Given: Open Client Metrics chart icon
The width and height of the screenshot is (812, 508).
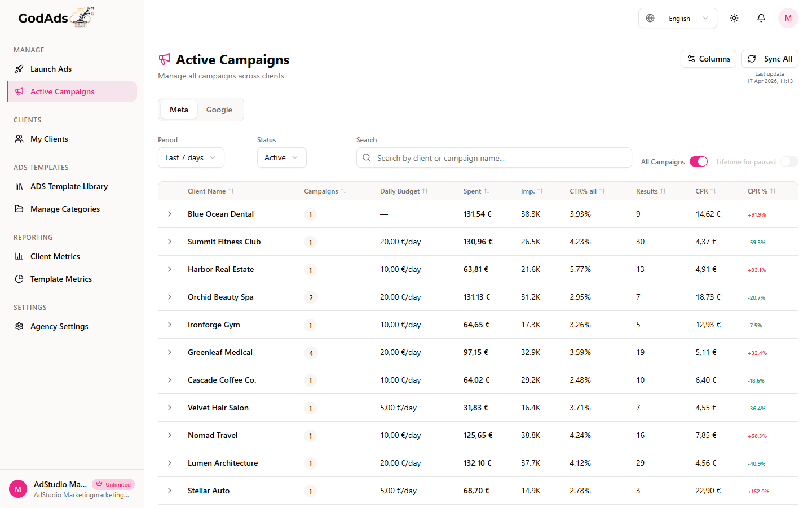Looking at the screenshot, I should click(x=19, y=256).
